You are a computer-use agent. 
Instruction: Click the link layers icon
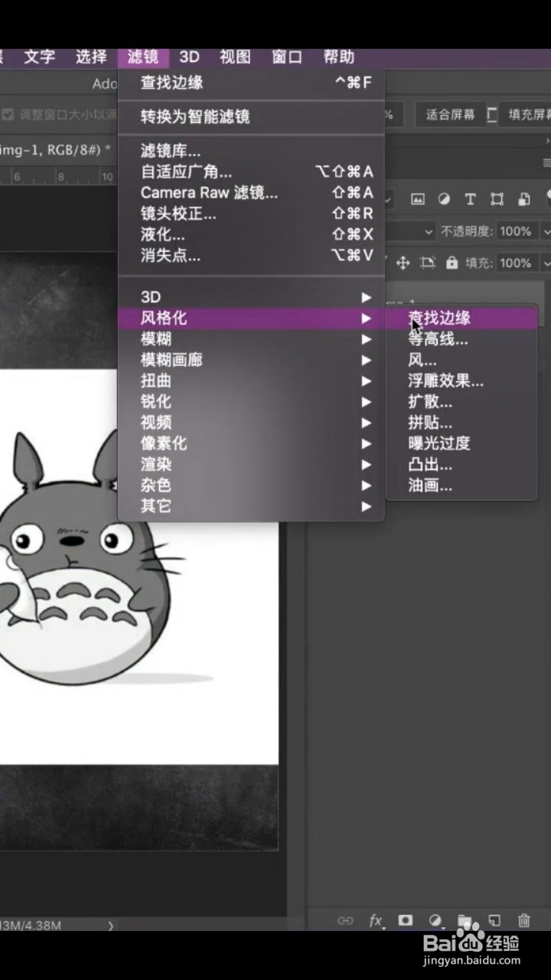(346, 921)
